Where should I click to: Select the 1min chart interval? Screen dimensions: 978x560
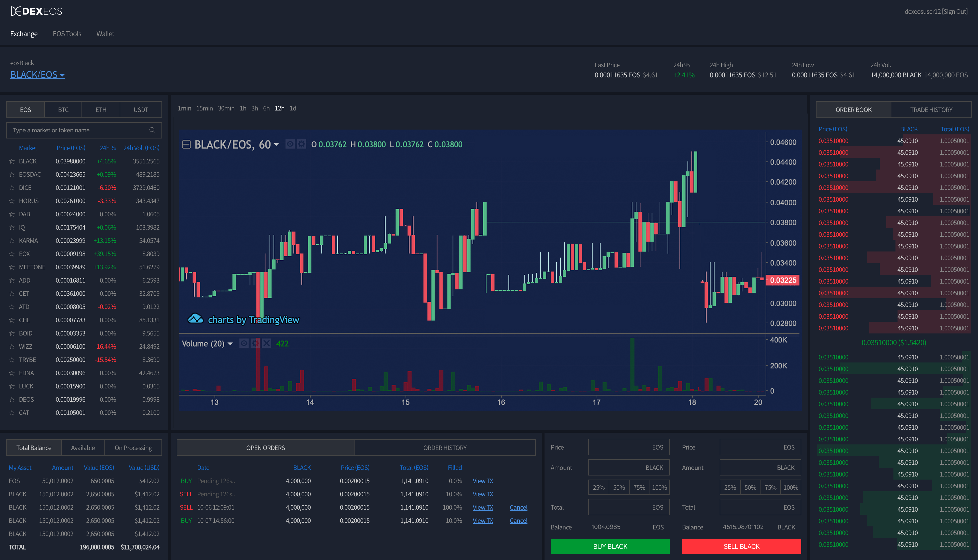[x=184, y=108]
